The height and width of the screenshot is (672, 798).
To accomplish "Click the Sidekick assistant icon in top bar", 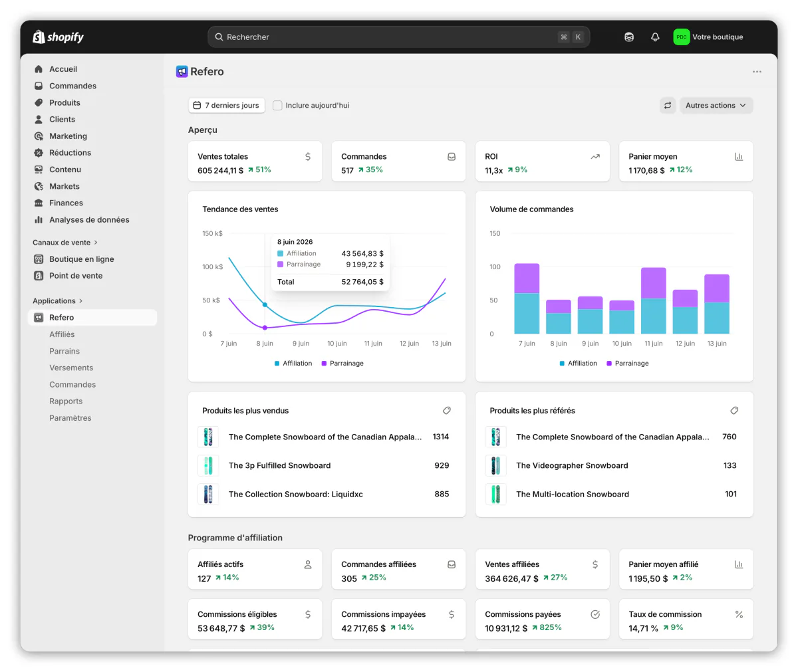I will pos(629,37).
